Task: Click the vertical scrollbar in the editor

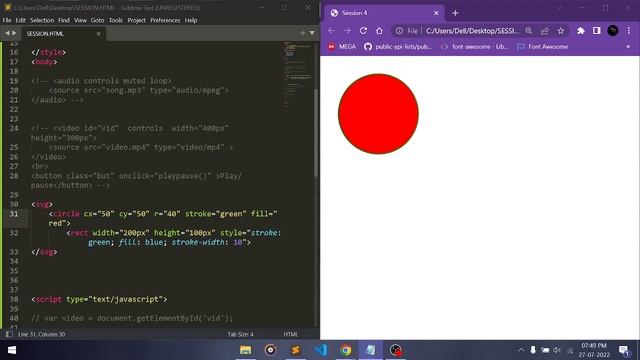Action: pyautogui.click(x=316, y=133)
